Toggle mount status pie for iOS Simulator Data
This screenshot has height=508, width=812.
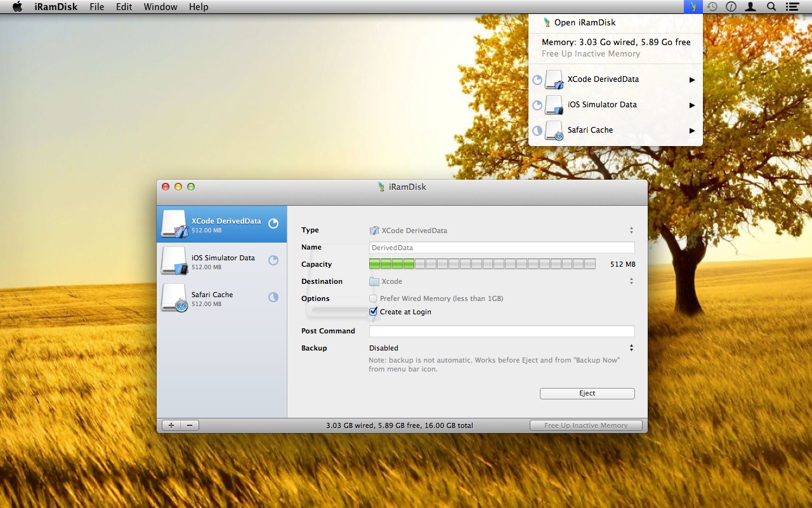coord(273,260)
